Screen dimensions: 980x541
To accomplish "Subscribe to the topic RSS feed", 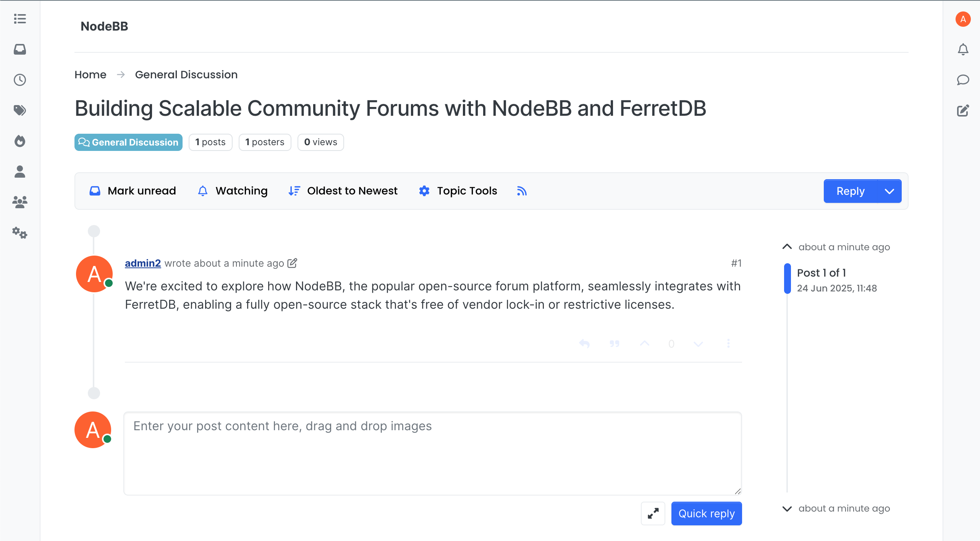I will click(522, 191).
